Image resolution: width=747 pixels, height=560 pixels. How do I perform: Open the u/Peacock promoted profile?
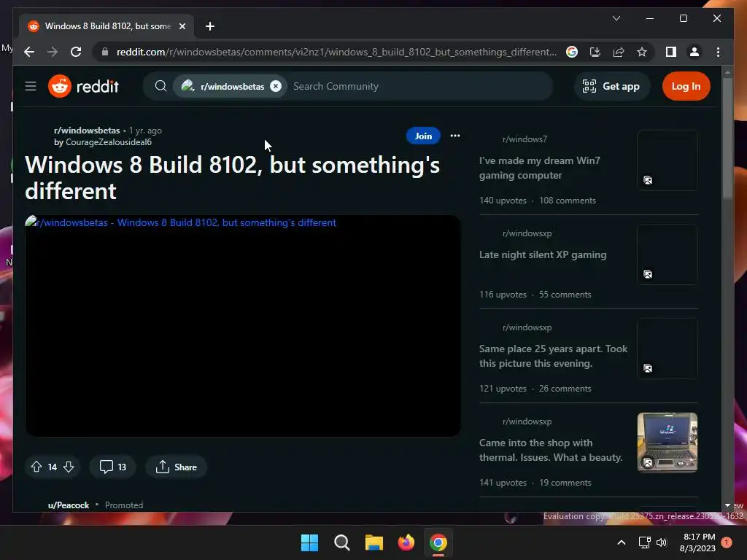pos(69,505)
